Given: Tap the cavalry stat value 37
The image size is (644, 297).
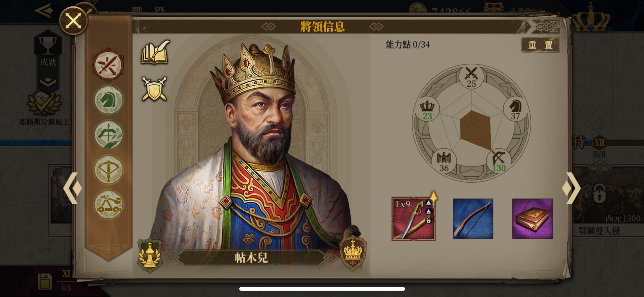Looking at the screenshot, I should tap(515, 116).
